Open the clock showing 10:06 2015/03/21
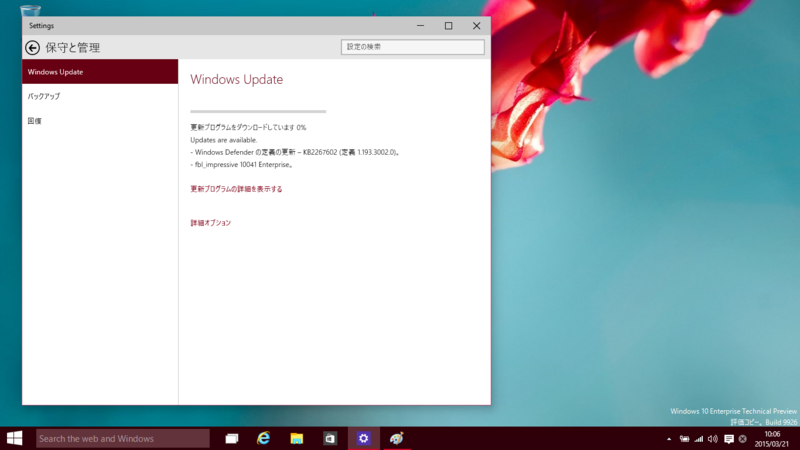Image resolution: width=800 pixels, height=450 pixels. [771, 439]
